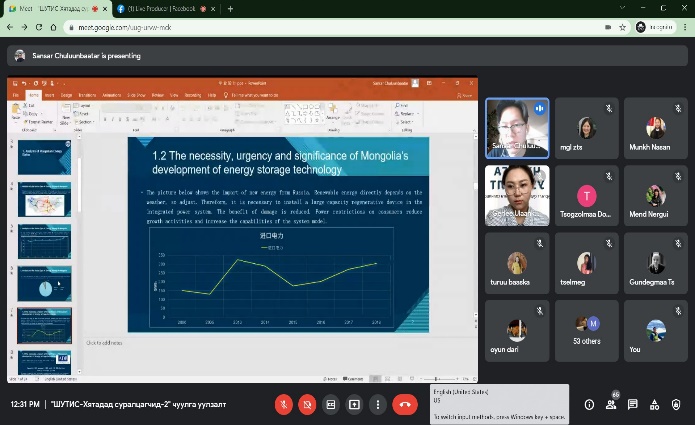Screen dimensions: 695x425
Task: Turn on your camera in Meet
Action: [x=307, y=404]
